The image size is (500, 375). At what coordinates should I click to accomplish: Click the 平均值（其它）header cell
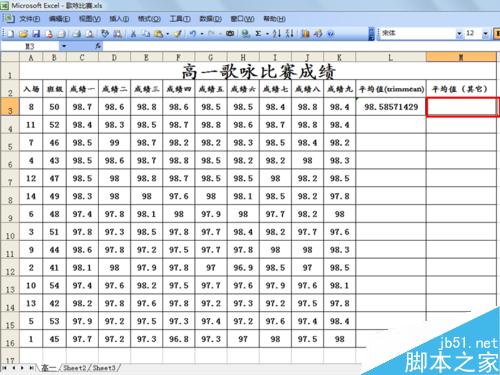(461, 89)
